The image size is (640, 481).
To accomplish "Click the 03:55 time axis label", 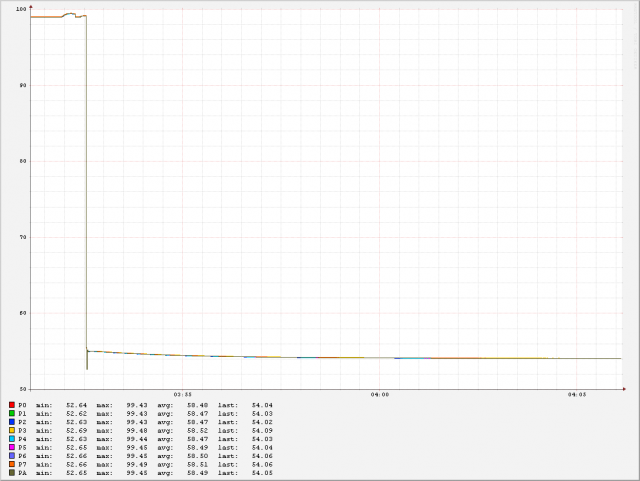I will [182, 395].
